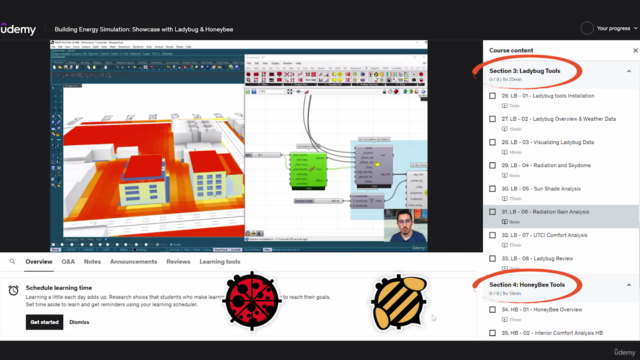Click the Section 4: HoneyBee Tools heading
640x360 pixels.
click(x=527, y=285)
